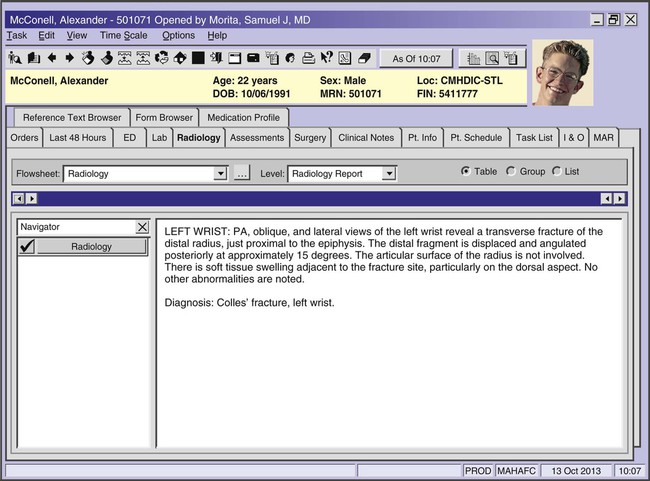Select the List view radio button

[557, 171]
